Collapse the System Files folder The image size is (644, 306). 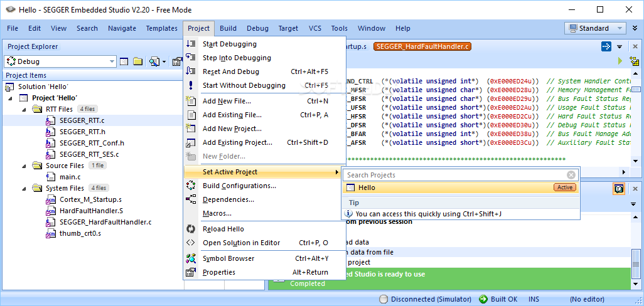pyautogui.click(x=23, y=188)
